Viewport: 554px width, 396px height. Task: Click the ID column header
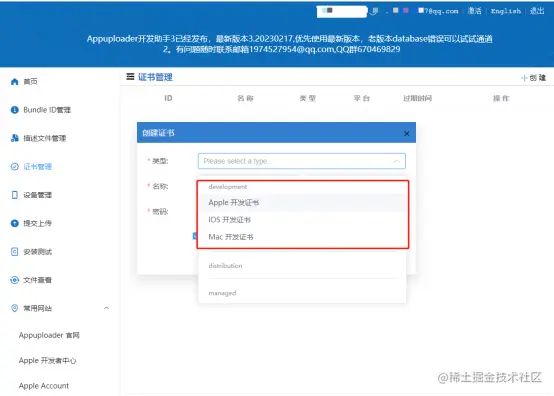tap(168, 98)
